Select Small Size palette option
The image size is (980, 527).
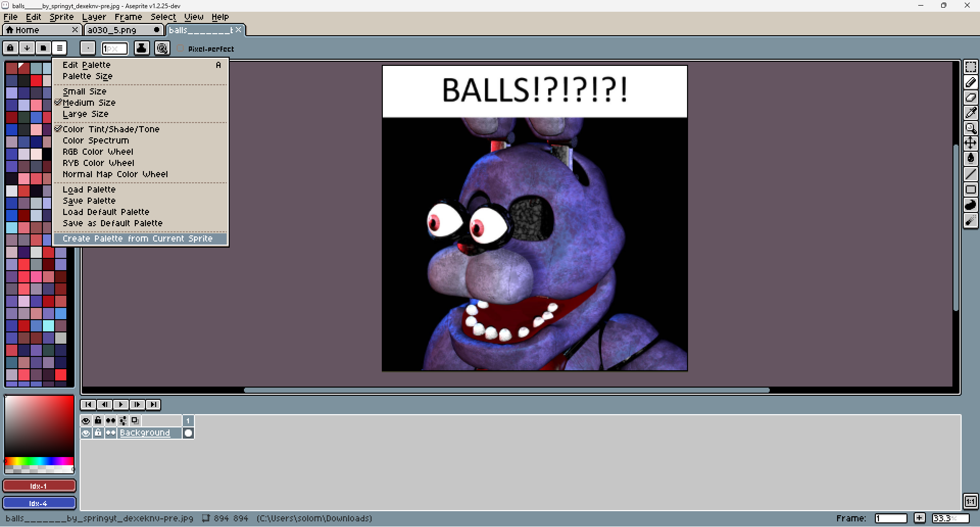[x=140, y=91]
